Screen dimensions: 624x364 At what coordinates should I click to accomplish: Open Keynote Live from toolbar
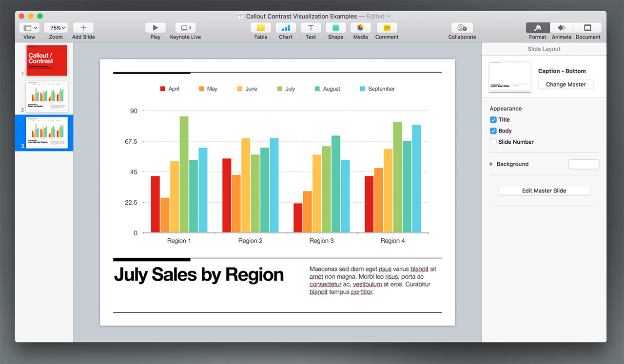(x=185, y=28)
